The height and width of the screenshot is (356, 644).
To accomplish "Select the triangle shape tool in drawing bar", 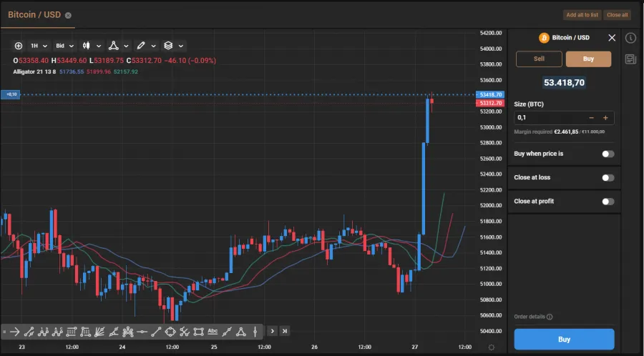I will point(241,332).
